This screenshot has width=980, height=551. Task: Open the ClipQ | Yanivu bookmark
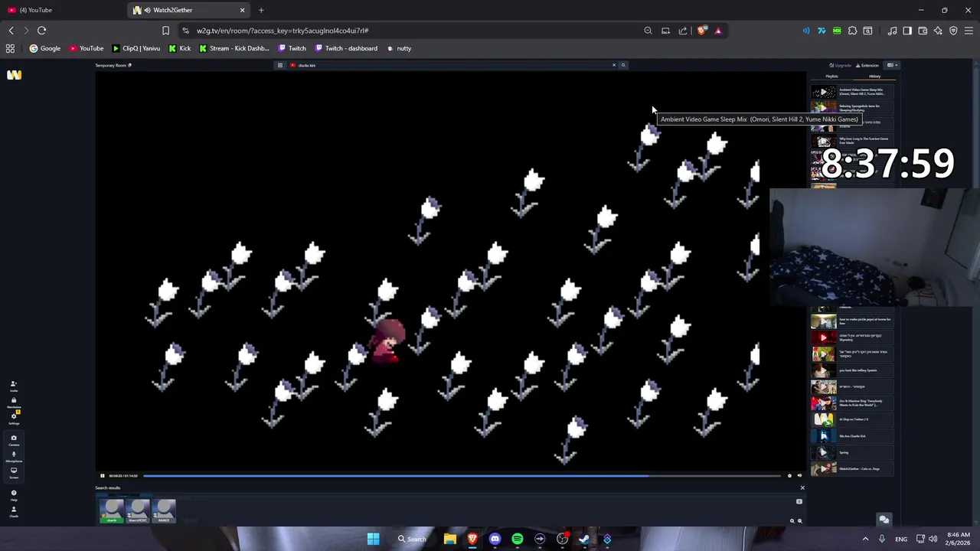point(136,48)
